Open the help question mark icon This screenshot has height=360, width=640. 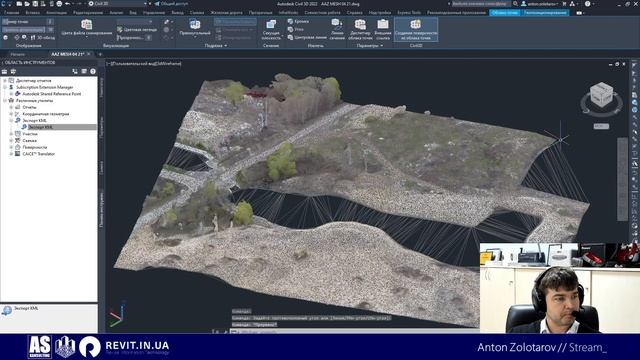(x=587, y=4)
